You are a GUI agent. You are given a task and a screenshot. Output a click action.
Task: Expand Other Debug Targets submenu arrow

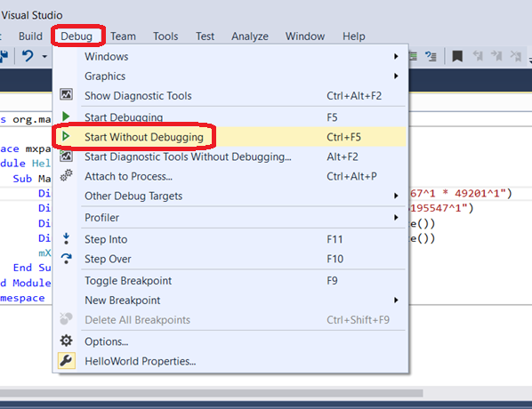[x=396, y=196]
